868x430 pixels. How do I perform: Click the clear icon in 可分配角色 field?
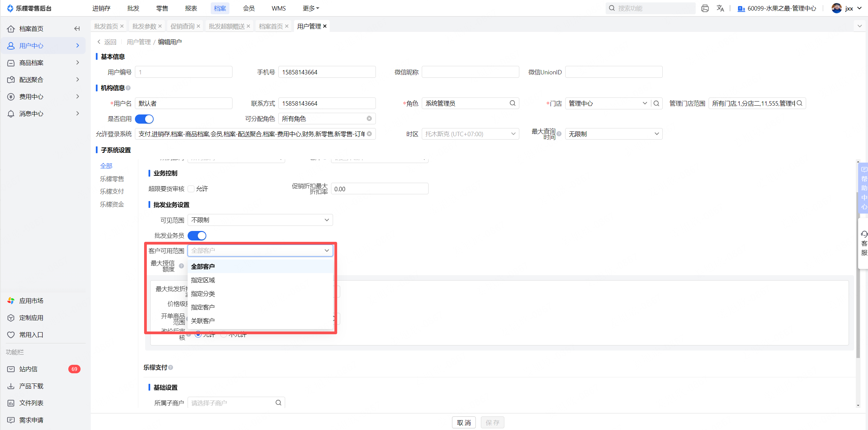[369, 119]
